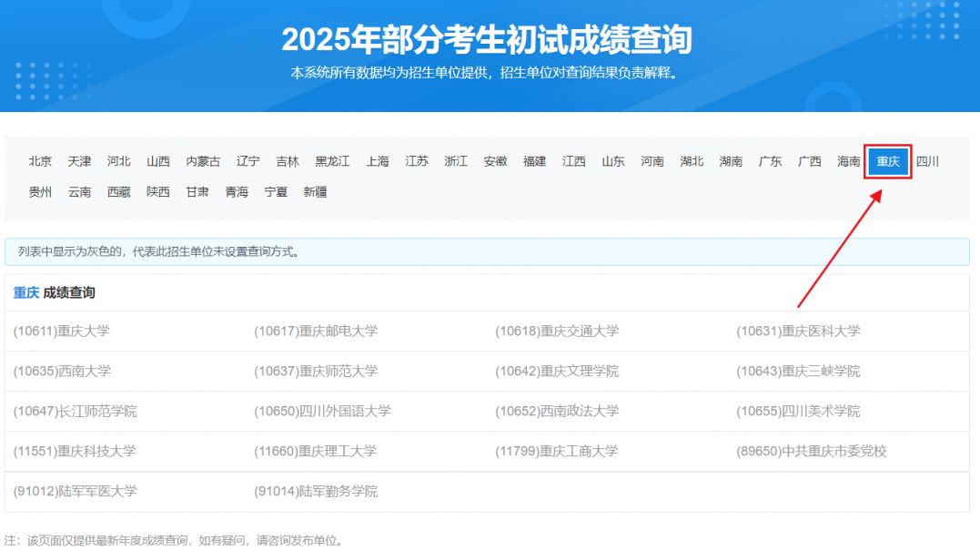
Task: Open (10617)重庆邮电大学 score query
Action: [316, 331]
